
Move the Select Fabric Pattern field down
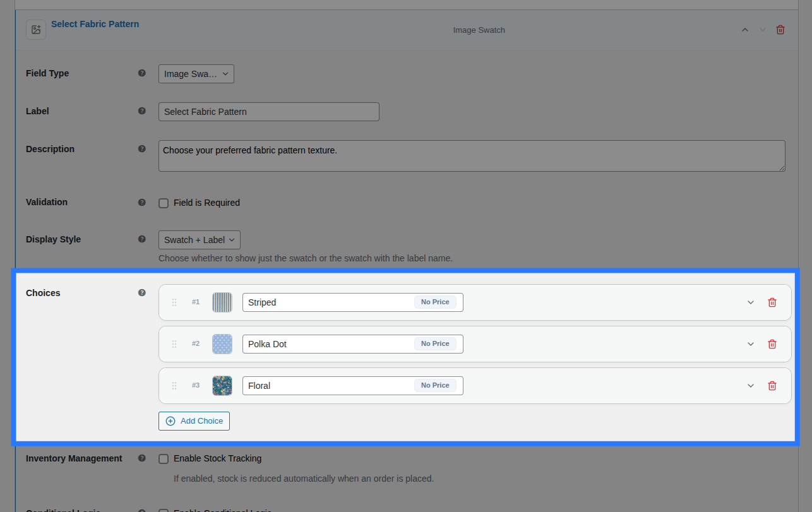[x=763, y=30]
